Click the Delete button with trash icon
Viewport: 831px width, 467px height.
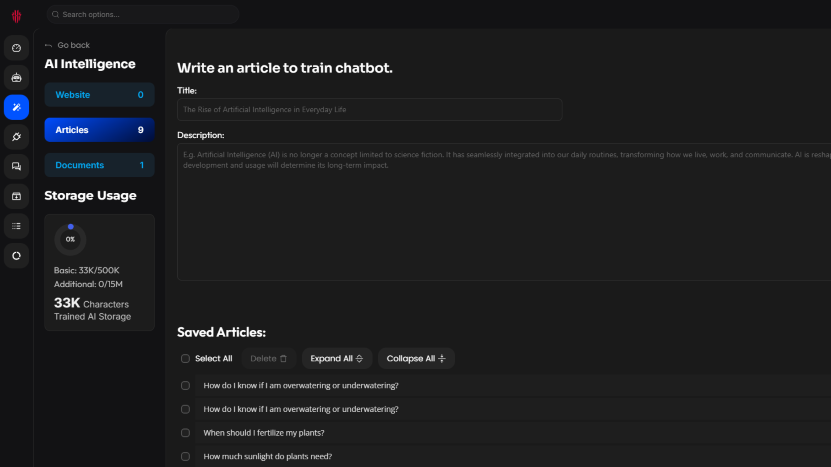[x=268, y=359]
